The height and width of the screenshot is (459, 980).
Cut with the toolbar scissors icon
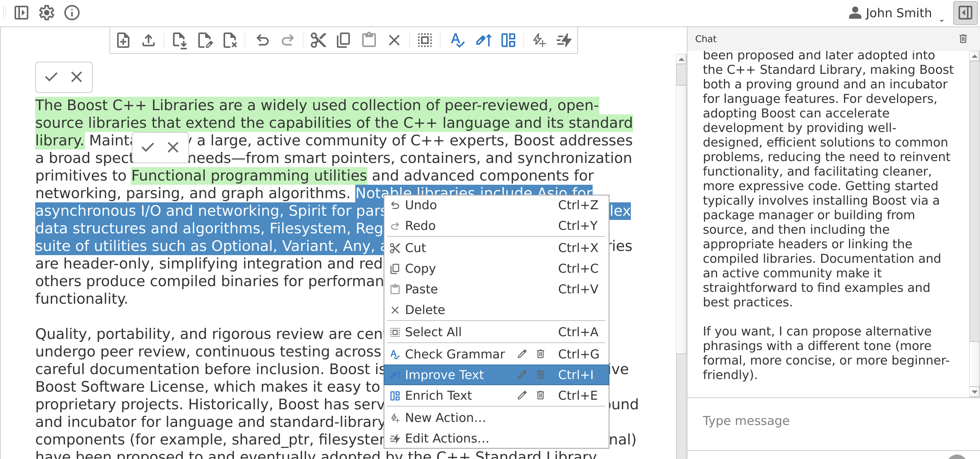coord(318,40)
